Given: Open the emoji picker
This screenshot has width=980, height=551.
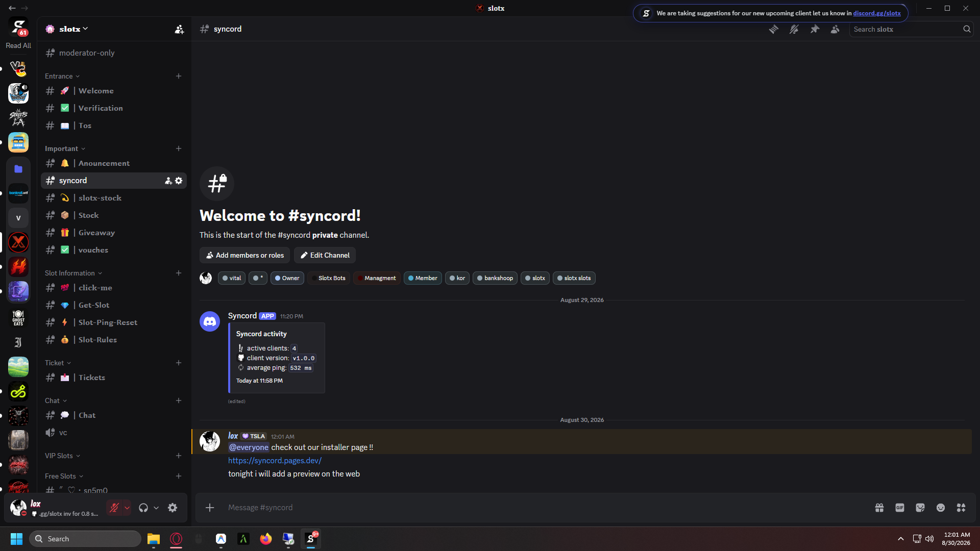Looking at the screenshot, I should pyautogui.click(x=941, y=508).
